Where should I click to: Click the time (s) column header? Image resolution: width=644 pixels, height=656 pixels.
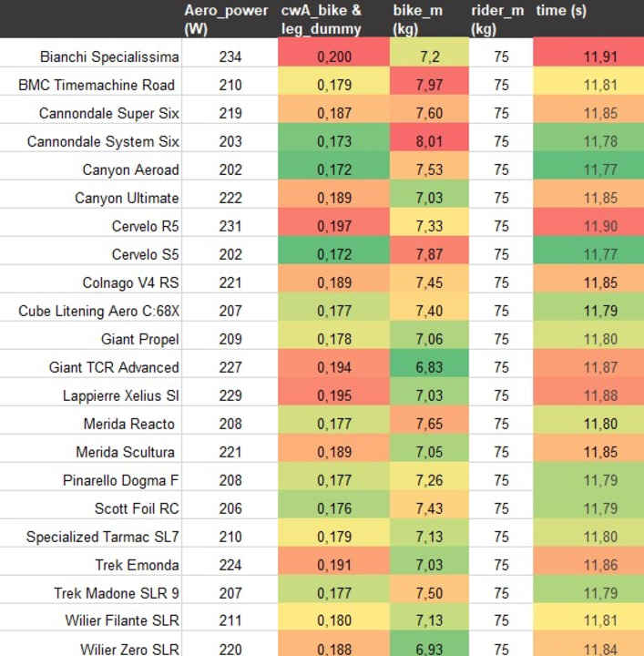(x=561, y=11)
